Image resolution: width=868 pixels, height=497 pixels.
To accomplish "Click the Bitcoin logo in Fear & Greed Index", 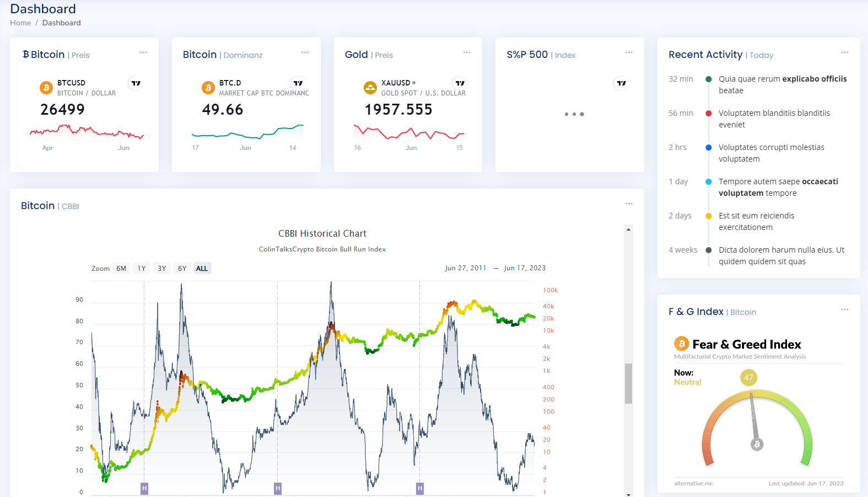I will click(x=681, y=344).
